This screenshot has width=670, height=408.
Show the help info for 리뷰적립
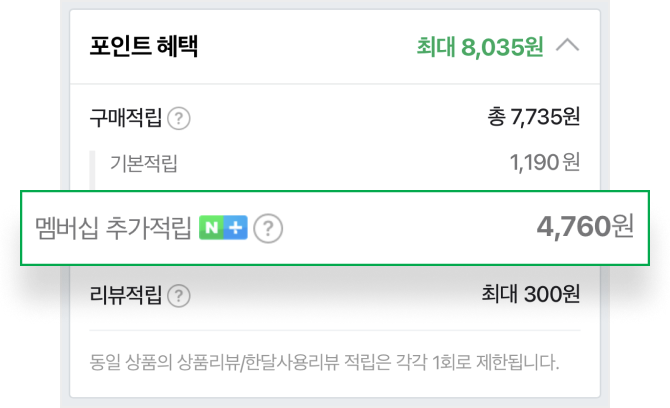(x=179, y=295)
